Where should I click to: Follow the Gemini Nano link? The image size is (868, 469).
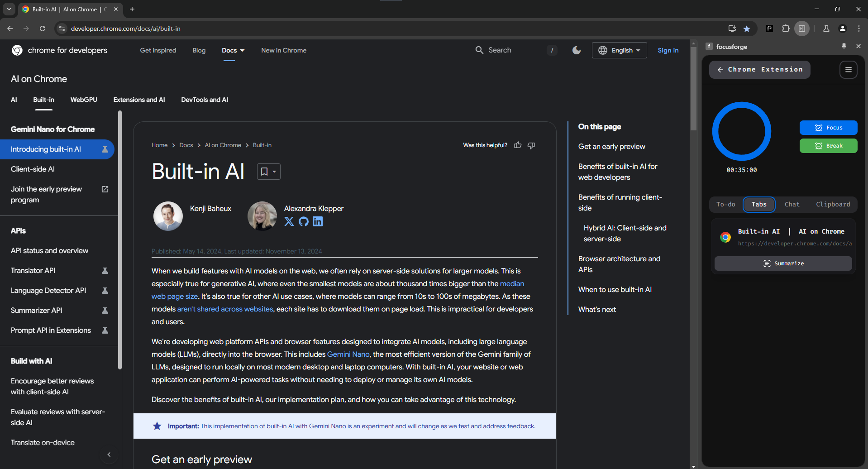tap(348, 354)
